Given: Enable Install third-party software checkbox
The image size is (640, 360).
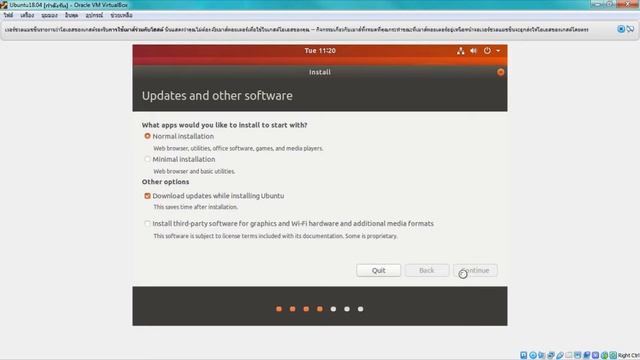Looking at the screenshot, I should pos(147,224).
